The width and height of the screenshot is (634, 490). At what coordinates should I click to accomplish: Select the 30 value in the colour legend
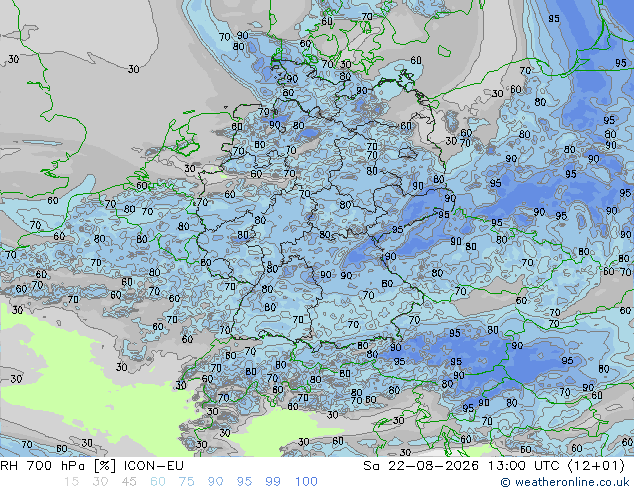100,482
